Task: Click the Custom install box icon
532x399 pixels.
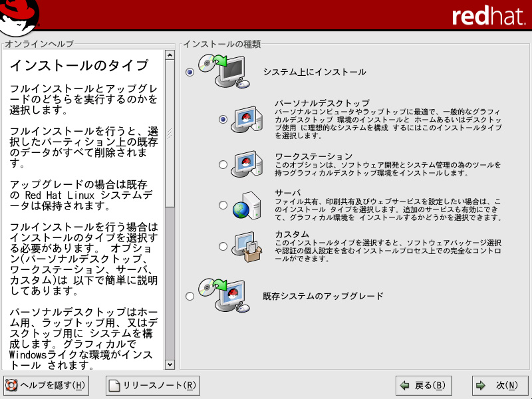Action: point(247,246)
